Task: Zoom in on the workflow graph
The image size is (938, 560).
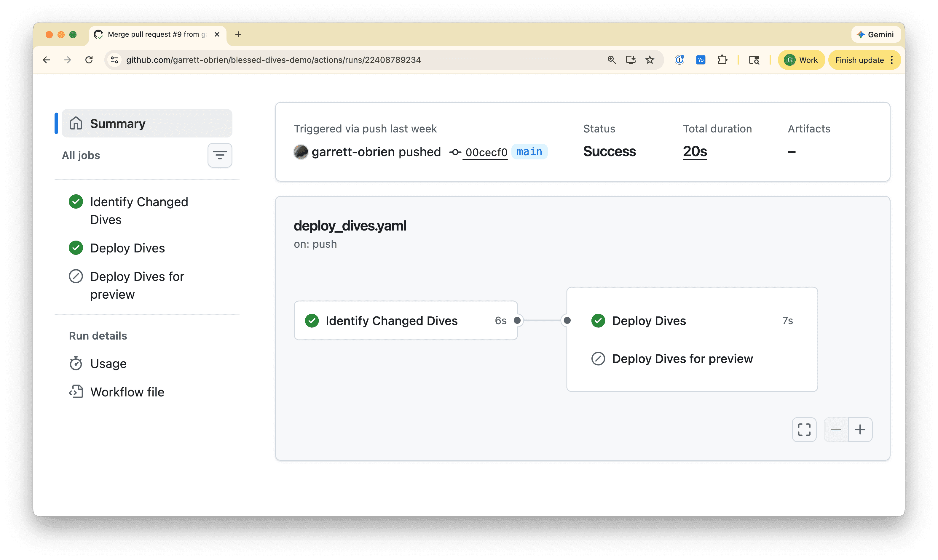Action: click(x=860, y=429)
